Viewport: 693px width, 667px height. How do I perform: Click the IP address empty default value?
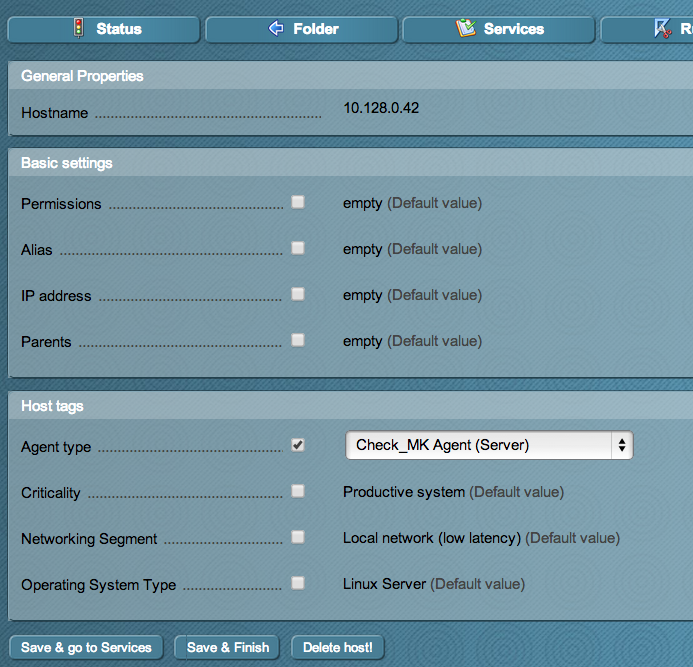pos(412,295)
